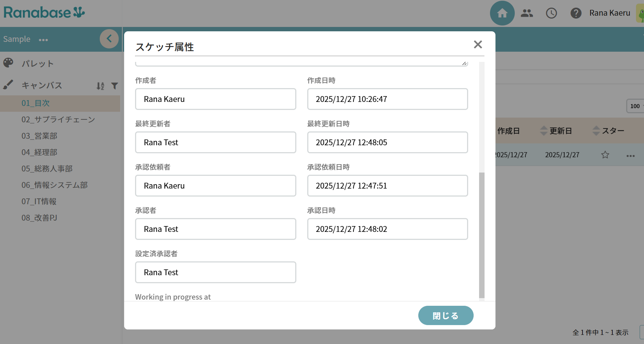This screenshot has height=344, width=644.
Task: Open the members people icon
Action: [526, 13]
